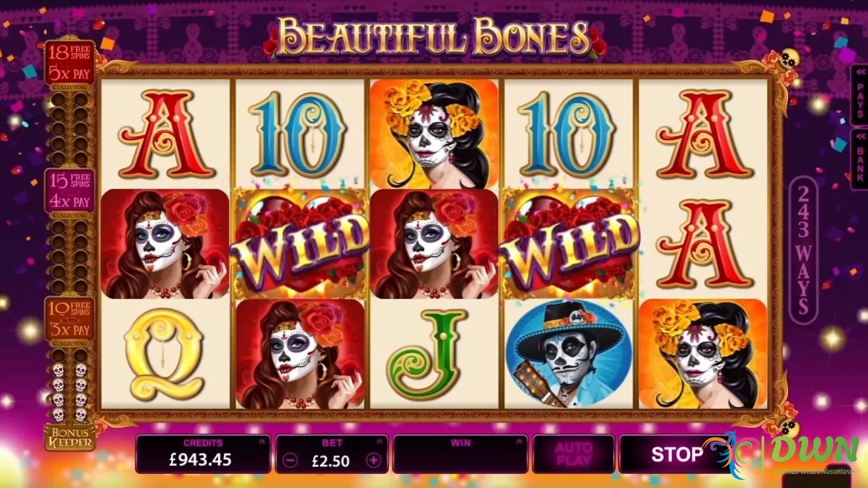This screenshot has width=868, height=488.
Task: Click the mariachi skeleton guitar symbol
Action: point(569,353)
